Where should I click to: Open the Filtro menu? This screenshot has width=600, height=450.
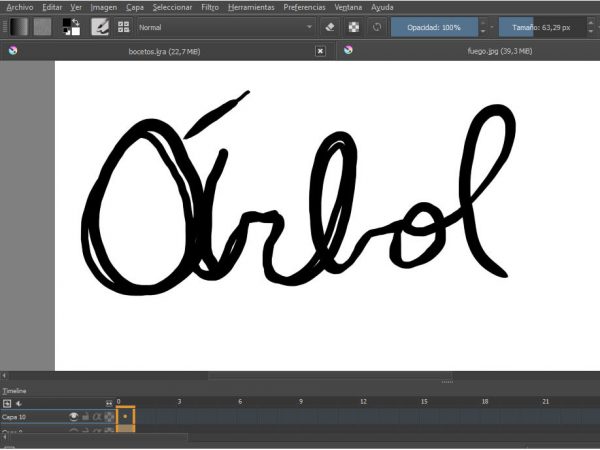click(209, 7)
